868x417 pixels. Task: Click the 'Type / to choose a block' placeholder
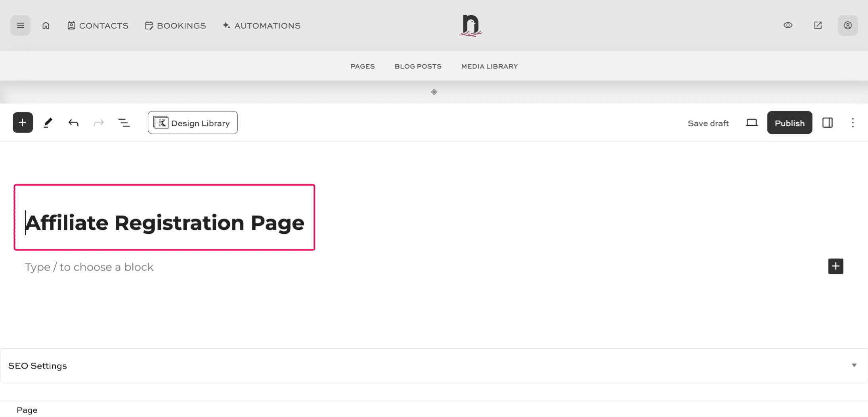(89, 267)
